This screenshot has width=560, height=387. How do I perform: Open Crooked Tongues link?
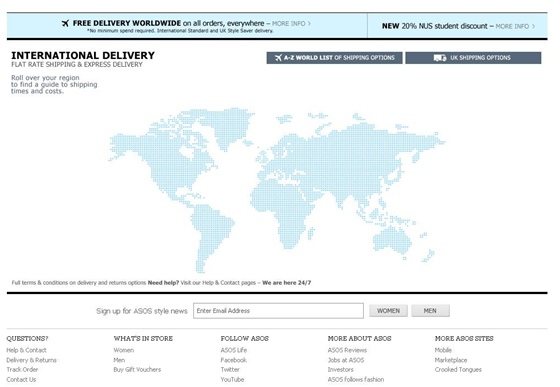click(458, 370)
